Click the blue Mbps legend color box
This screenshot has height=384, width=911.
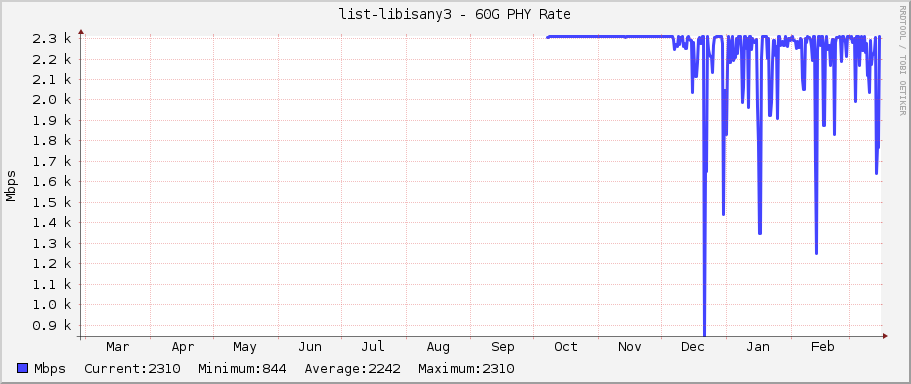click(x=23, y=368)
